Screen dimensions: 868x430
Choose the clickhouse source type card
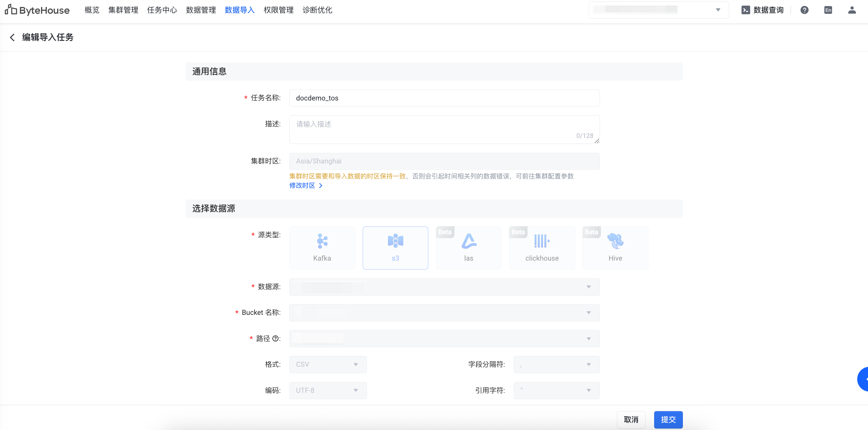542,248
